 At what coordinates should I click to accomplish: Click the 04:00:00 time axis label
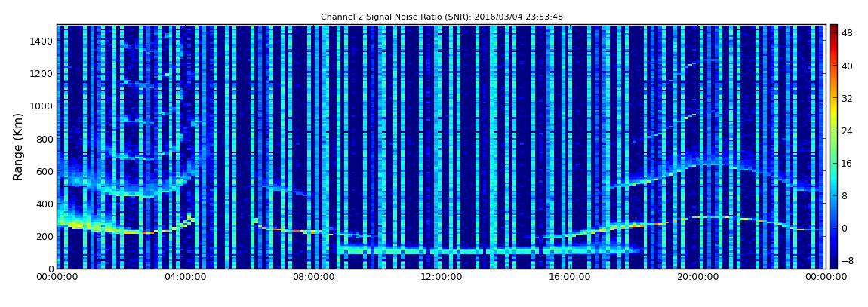[185, 277]
